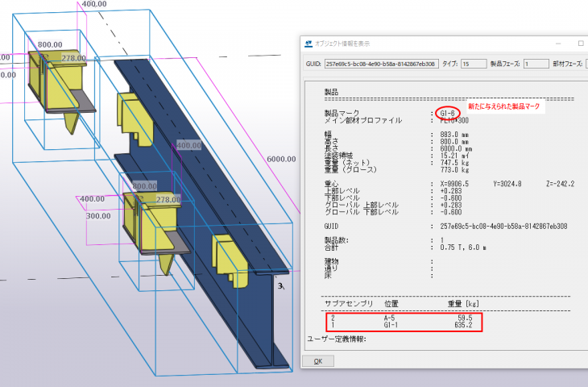Click the OK button in object info dialog
The image size is (588, 387).
coord(318,361)
